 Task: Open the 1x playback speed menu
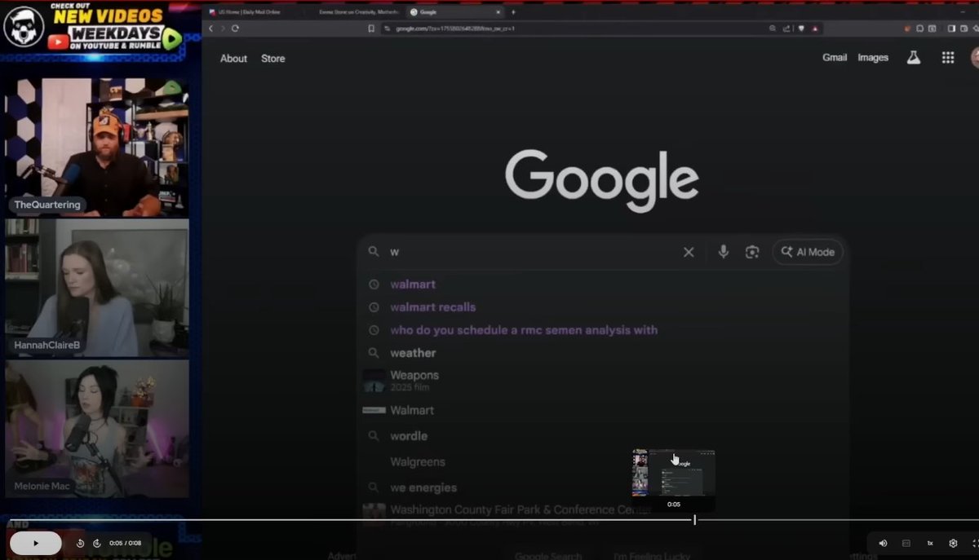(x=930, y=543)
